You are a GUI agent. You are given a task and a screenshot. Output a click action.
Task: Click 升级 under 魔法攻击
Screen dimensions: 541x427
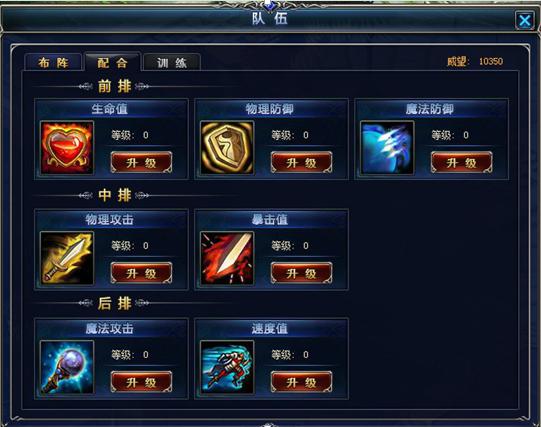point(141,382)
